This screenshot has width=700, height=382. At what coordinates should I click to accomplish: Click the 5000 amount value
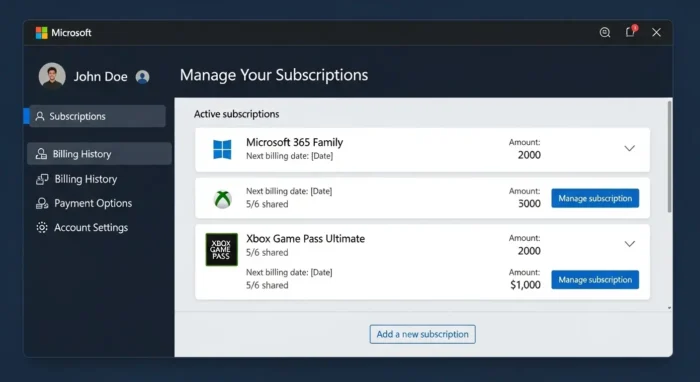click(529, 203)
